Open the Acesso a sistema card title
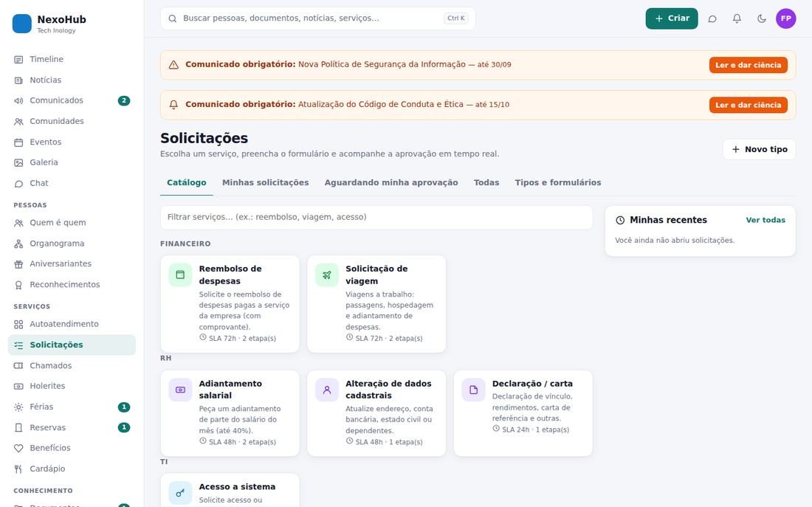 (x=237, y=487)
